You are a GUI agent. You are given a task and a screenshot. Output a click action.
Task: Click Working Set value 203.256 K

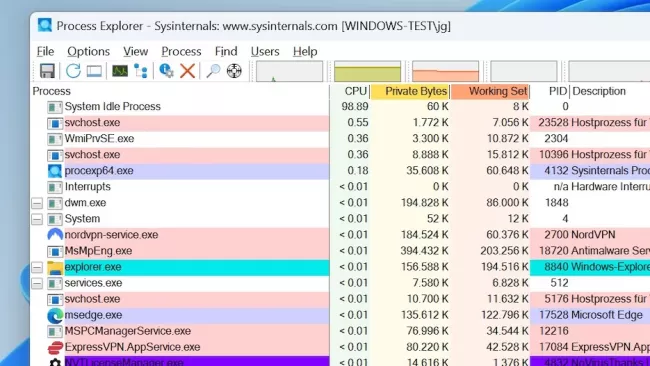(504, 251)
